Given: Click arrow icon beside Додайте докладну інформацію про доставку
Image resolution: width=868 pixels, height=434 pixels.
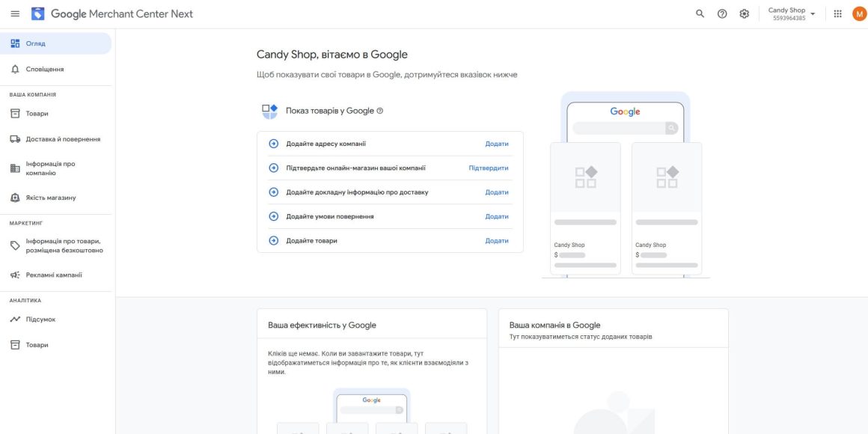Looking at the screenshot, I should (273, 192).
